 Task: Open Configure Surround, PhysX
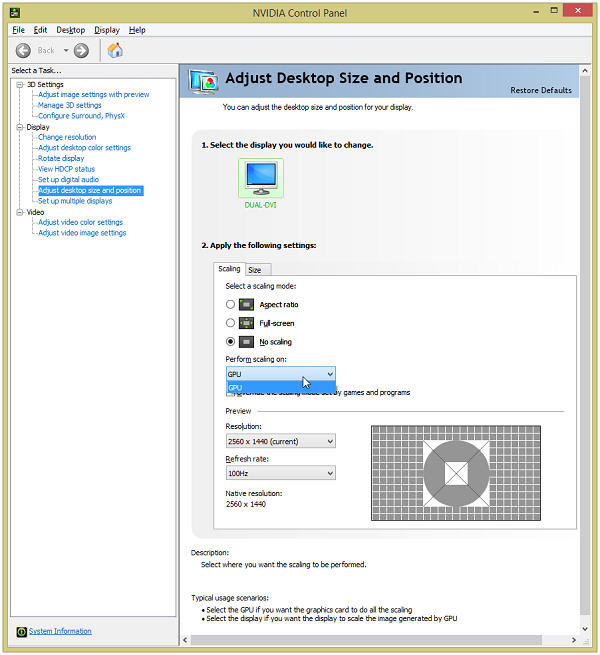click(x=81, y=116)
